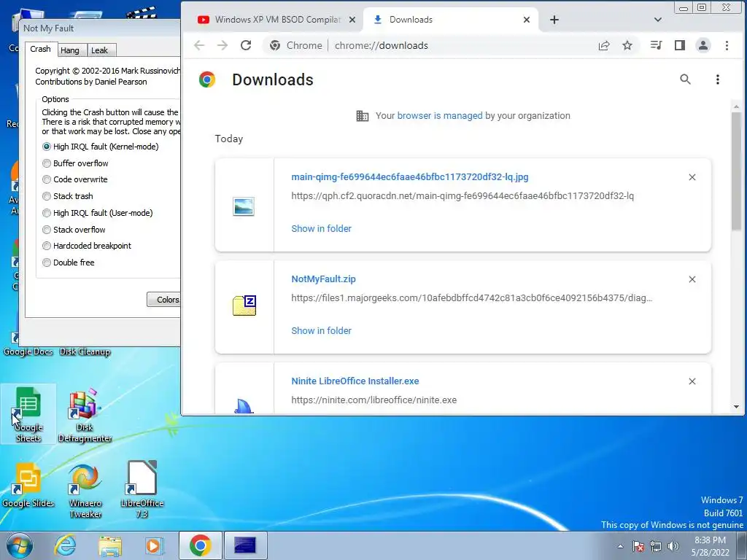Launch Internet Explorer from taskbar
This screenshot has height=560, width=747.
(x=65, y=545)
